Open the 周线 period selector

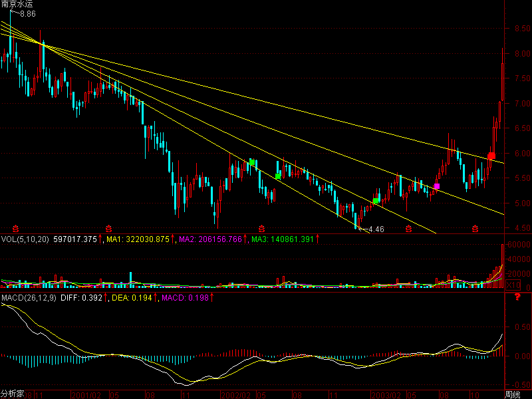point(511,394)
